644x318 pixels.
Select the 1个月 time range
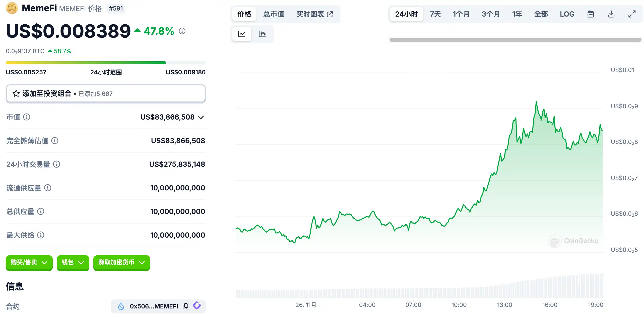click(461, 14)
